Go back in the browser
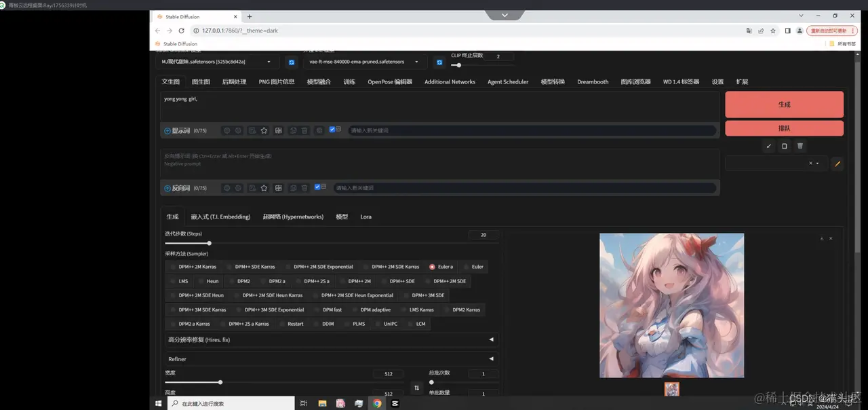The width and height of the screenshot is (868, 410). click(157, 31)
